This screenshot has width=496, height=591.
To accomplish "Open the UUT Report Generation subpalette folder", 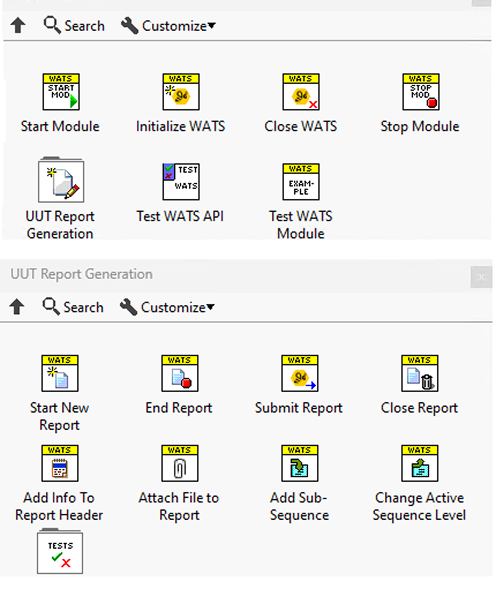I will pos(61,180).
